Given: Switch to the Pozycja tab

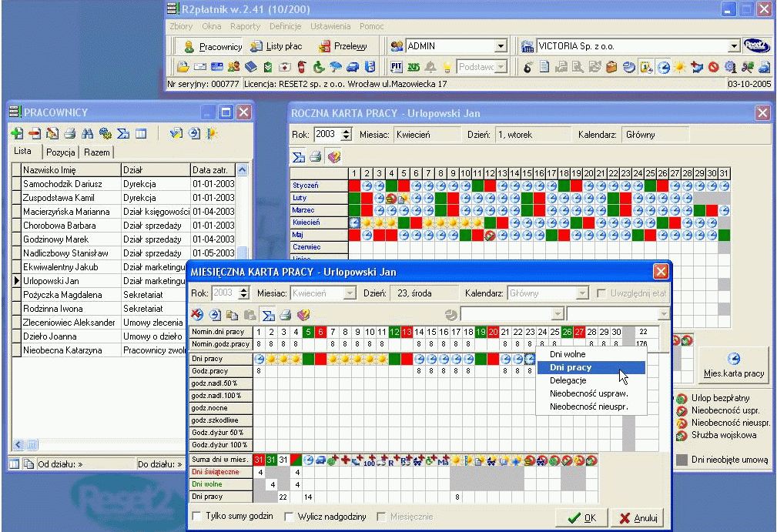Looking at the screenshot, I should 61,152.
